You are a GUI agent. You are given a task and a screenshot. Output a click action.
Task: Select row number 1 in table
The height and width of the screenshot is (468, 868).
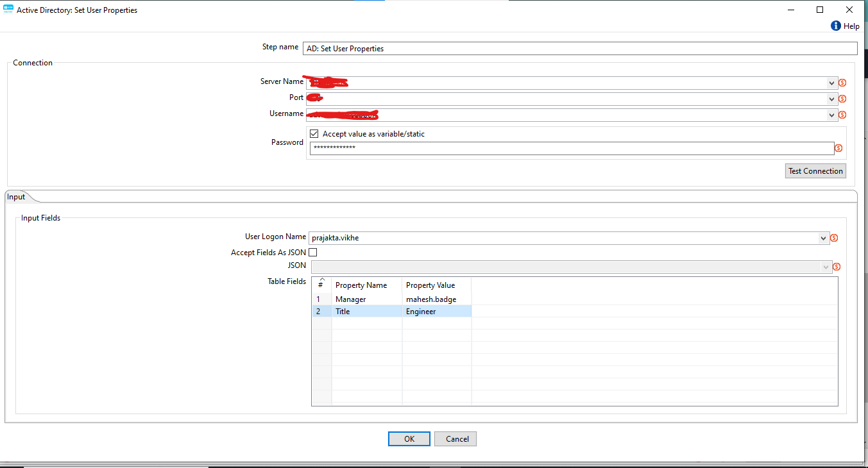[x=321, y=299]
